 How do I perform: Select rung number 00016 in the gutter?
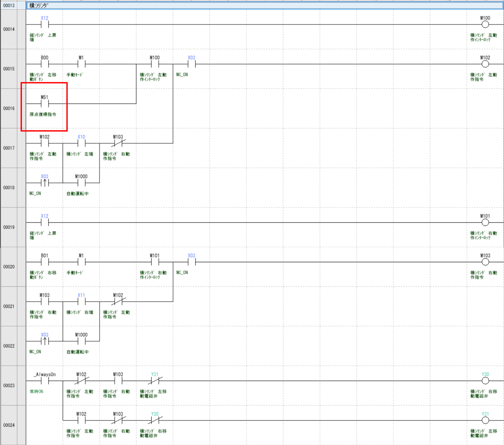[9, 108]
